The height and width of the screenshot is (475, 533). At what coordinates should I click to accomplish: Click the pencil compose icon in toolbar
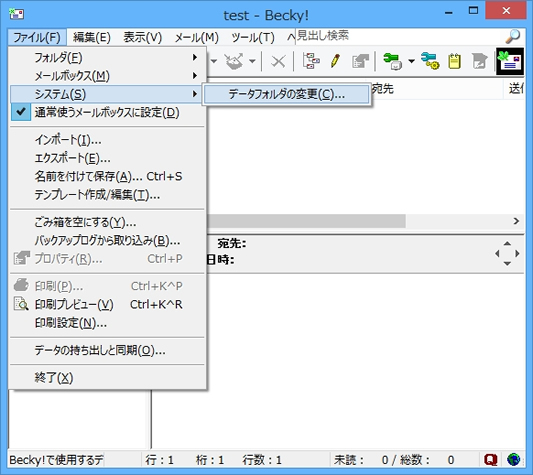pos(335,62)
